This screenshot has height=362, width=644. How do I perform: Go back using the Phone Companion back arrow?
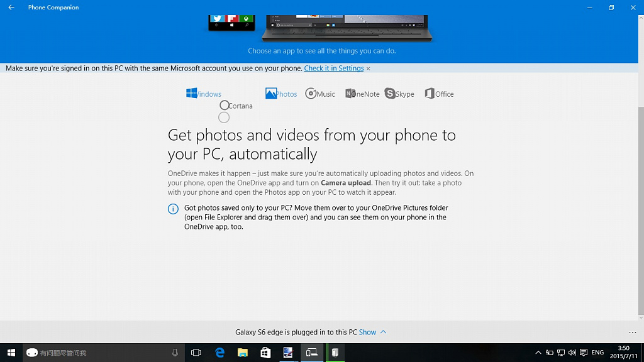[x=11, y=8]
